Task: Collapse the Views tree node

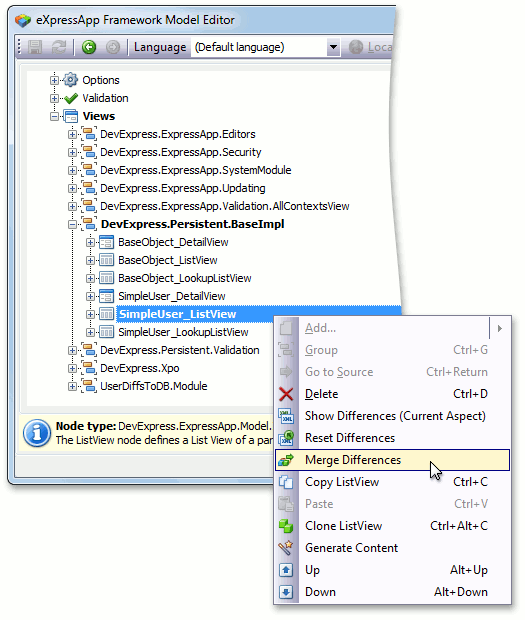Action: (55, 116)
